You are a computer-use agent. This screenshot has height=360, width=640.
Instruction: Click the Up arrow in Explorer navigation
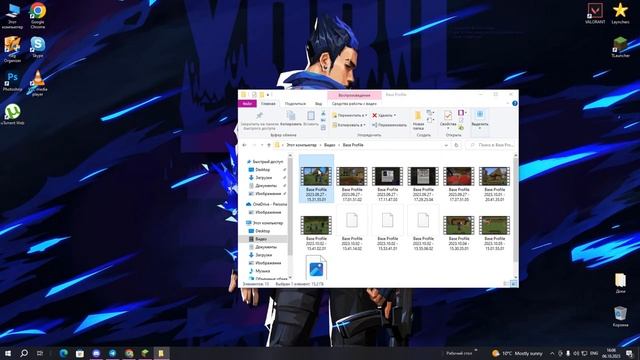[x=269, y=145]
